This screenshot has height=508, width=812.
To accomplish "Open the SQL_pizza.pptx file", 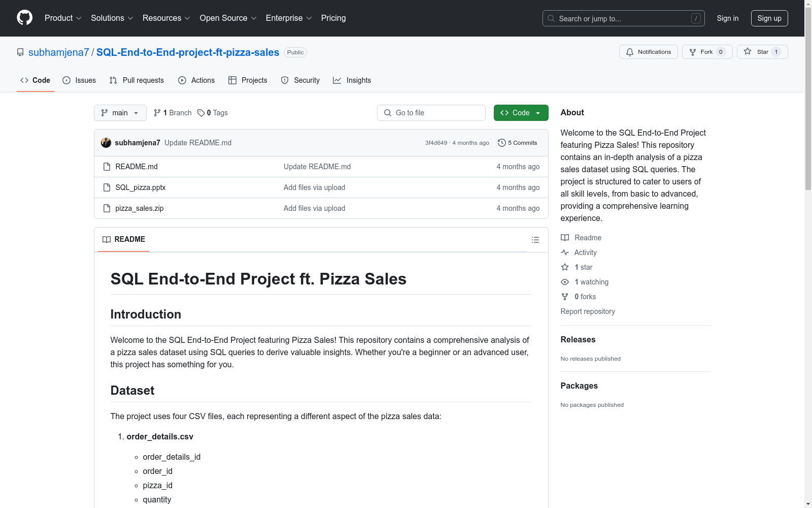I will 141,187.
